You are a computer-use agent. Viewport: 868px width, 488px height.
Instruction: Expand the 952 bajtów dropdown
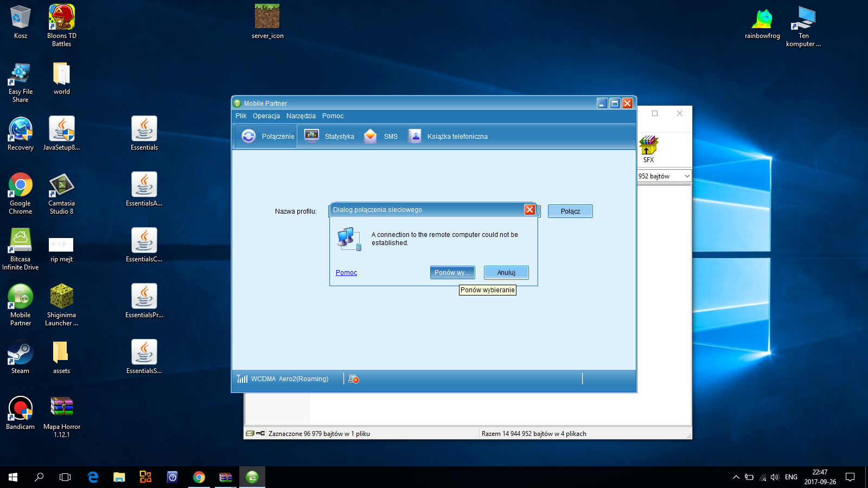[x=687, y=176]
